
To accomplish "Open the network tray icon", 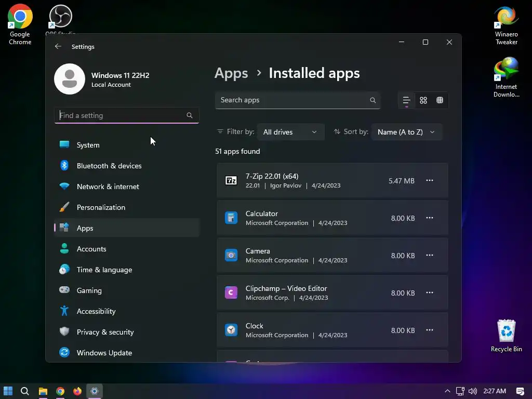I will tap(460, 391).
